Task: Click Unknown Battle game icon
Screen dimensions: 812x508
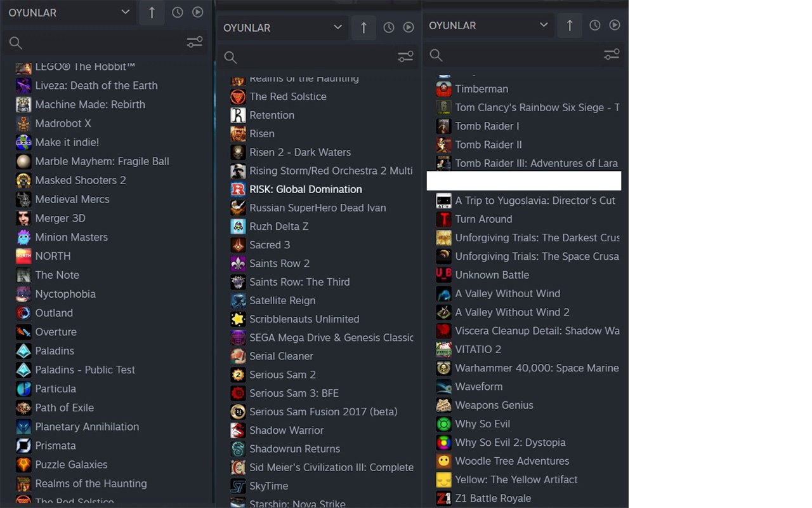Action: point(444,275)
